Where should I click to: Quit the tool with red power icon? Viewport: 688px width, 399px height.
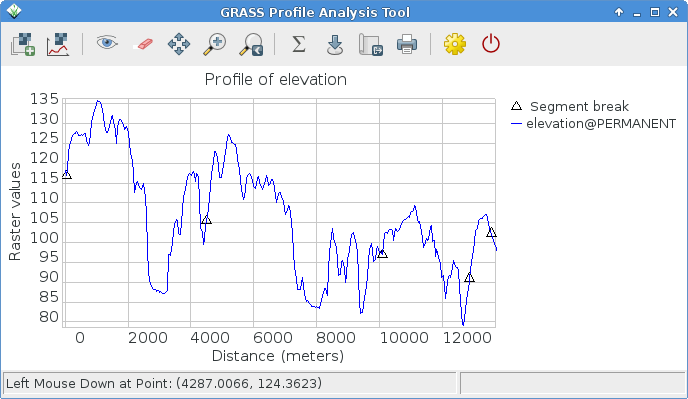click(x=491, y=44)
